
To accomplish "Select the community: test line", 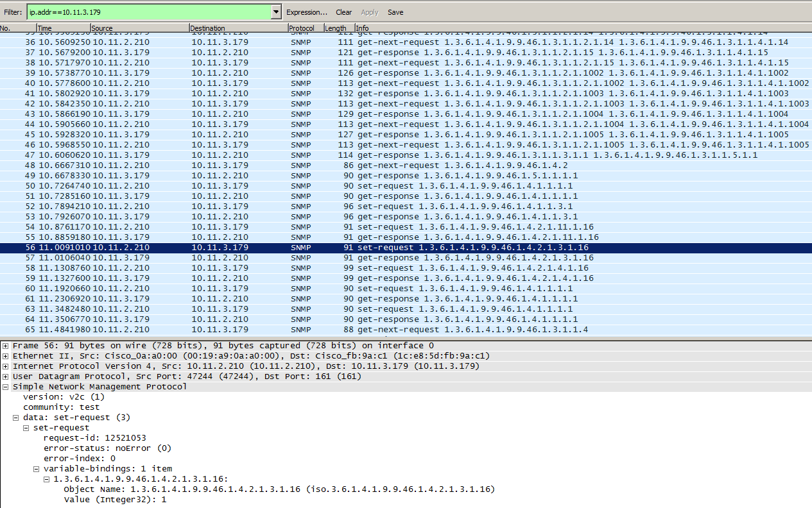I will (x=61, y=407).
